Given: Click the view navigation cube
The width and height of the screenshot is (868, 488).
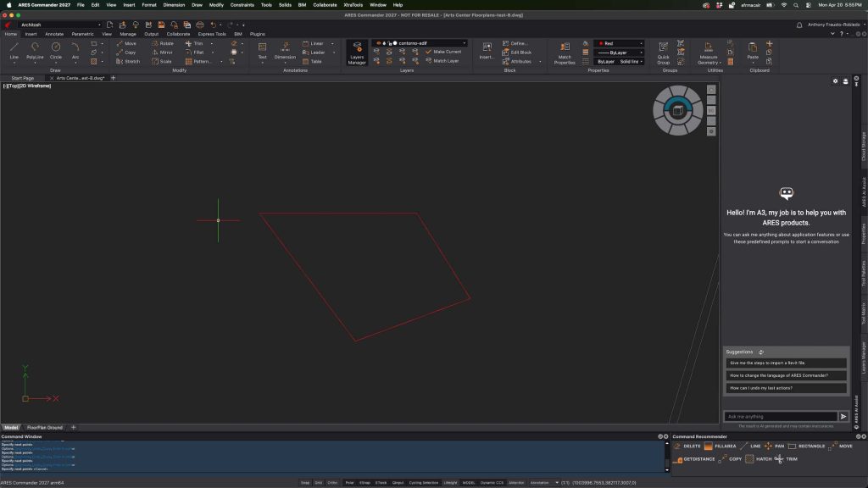Looking at the screenshot, I should coord(677,111).
